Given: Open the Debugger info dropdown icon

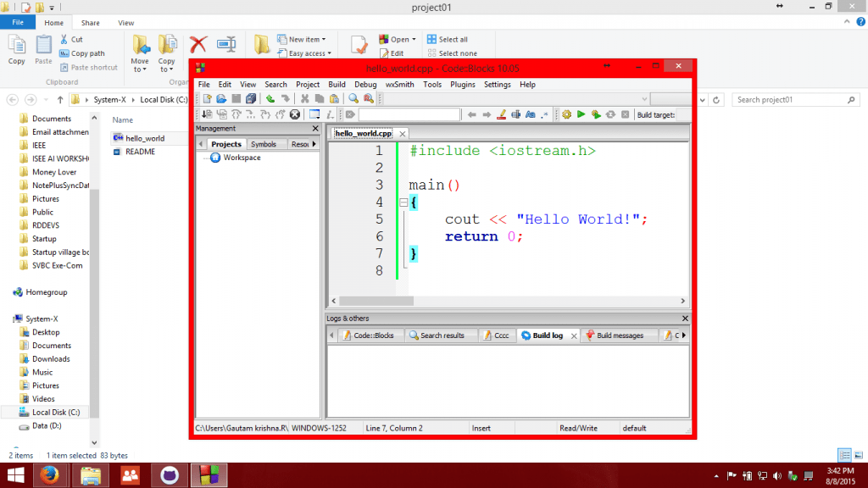Looking at the screenshot, I should point(330,114).
